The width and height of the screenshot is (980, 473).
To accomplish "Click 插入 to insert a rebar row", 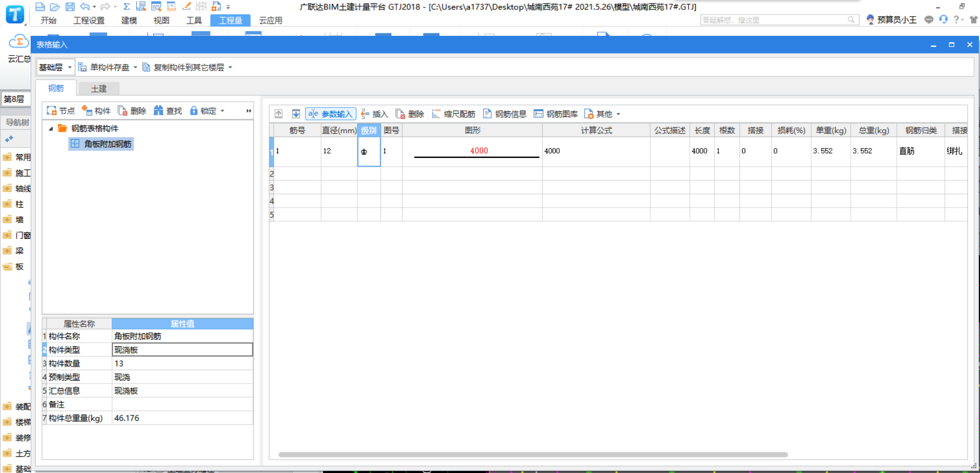I will (374, 114).
